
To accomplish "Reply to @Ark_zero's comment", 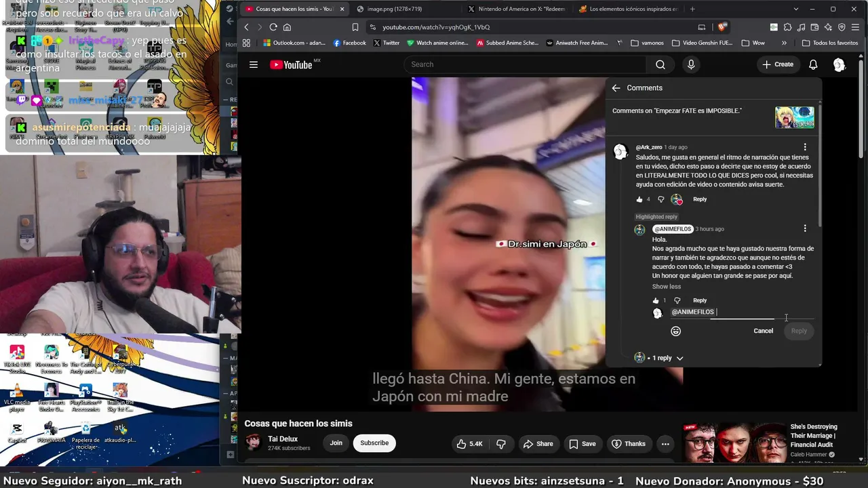I will (x=700, y=199).
